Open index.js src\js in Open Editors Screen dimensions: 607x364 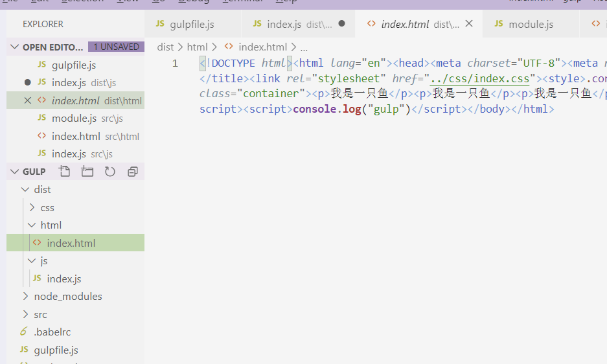point(76,154)
